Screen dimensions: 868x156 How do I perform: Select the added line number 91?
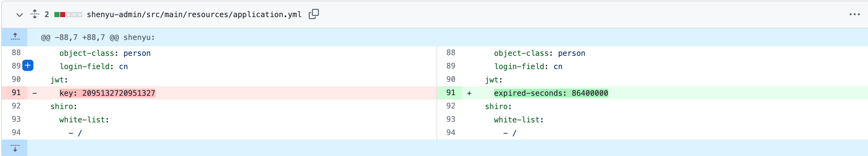450,93
